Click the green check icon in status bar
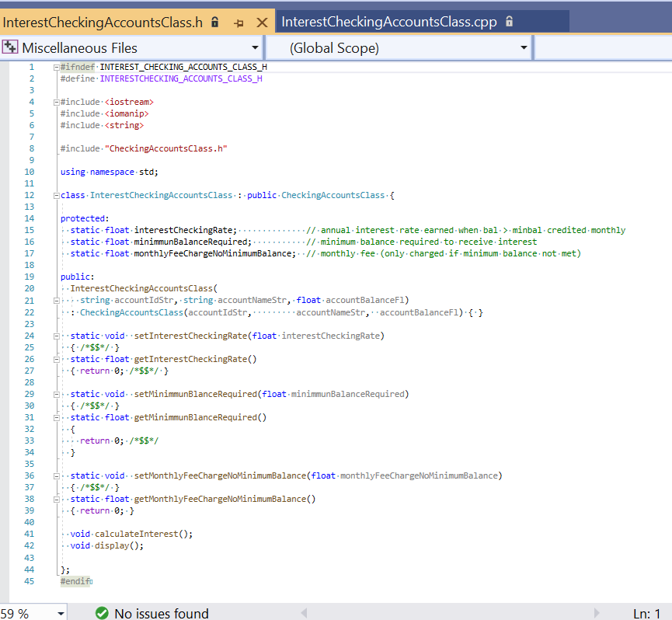The height and width of the screenshot is (620, 672). (x=102, y=613)
